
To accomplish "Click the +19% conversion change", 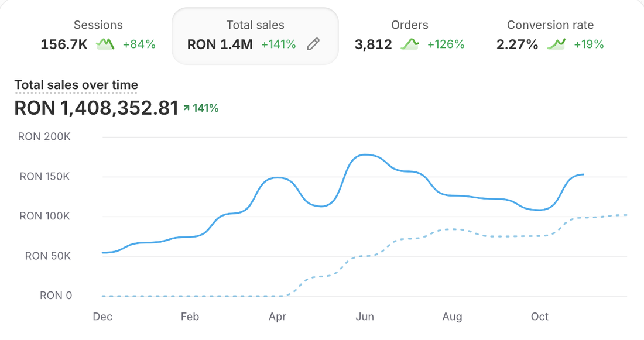I will coord(588,44).
